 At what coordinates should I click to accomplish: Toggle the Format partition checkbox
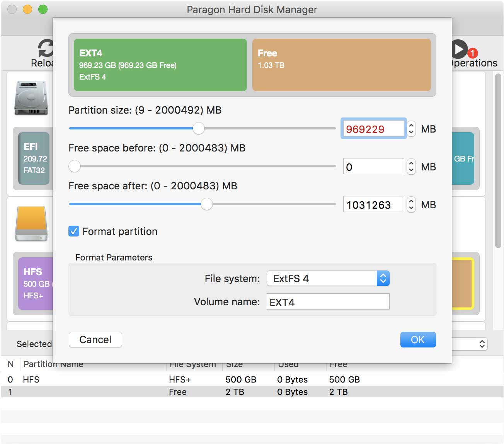pyautogui.click(x=74, y=231)
